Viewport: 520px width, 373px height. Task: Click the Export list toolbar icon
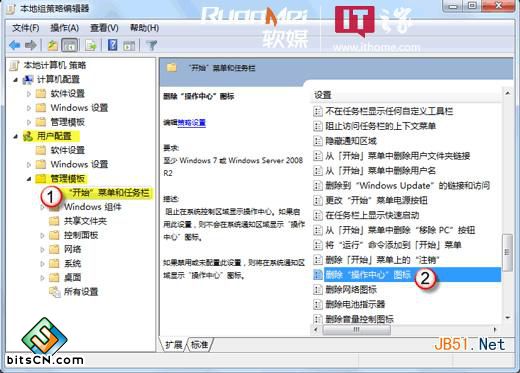pos(91,45)
